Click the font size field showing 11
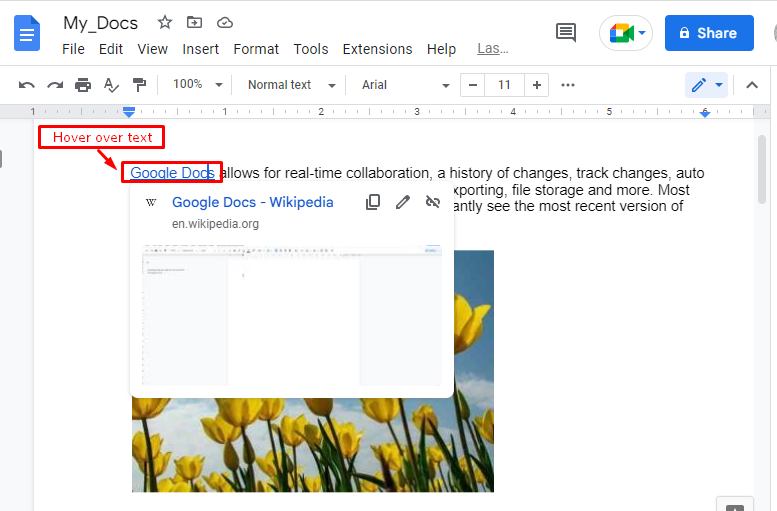 504,85
